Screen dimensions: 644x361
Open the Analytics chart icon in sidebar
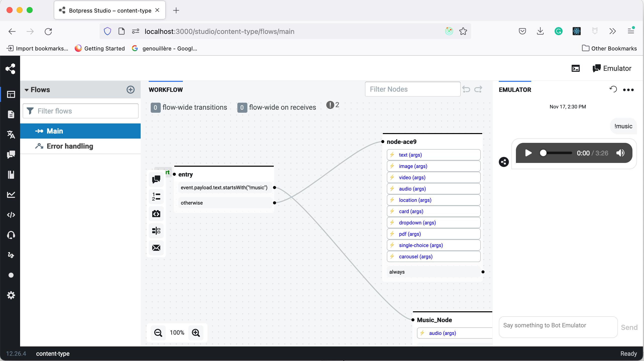pyautogui.click(x=11, y=195)
